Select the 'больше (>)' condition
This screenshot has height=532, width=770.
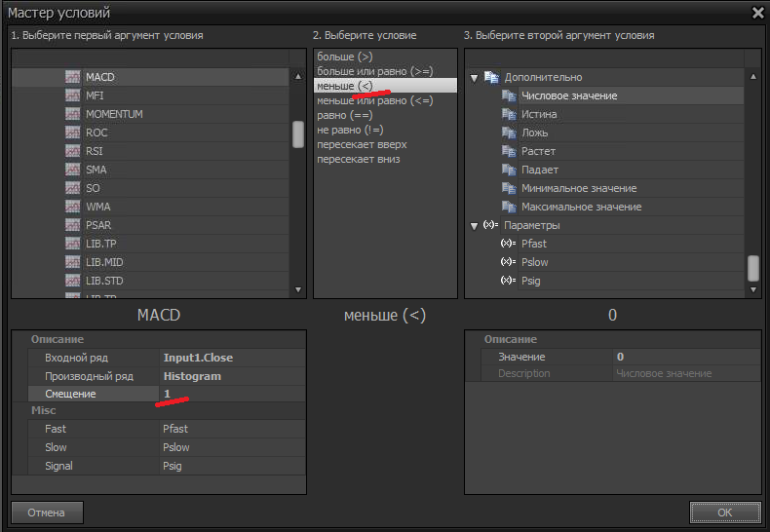pos(344,57)
